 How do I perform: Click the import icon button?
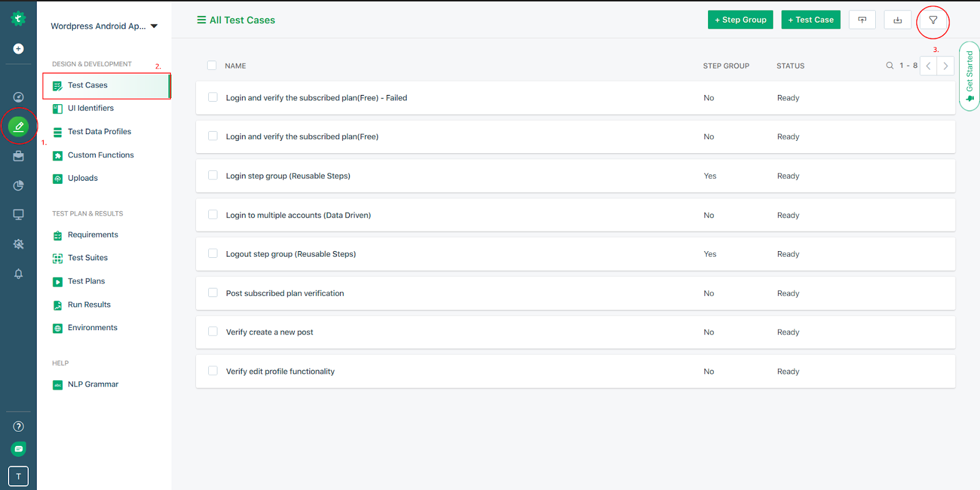click(862, 20)
